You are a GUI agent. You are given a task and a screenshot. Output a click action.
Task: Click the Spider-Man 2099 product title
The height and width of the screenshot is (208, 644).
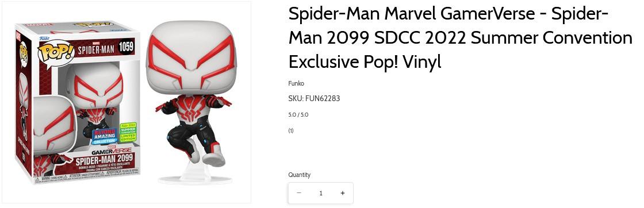point(460,38)
